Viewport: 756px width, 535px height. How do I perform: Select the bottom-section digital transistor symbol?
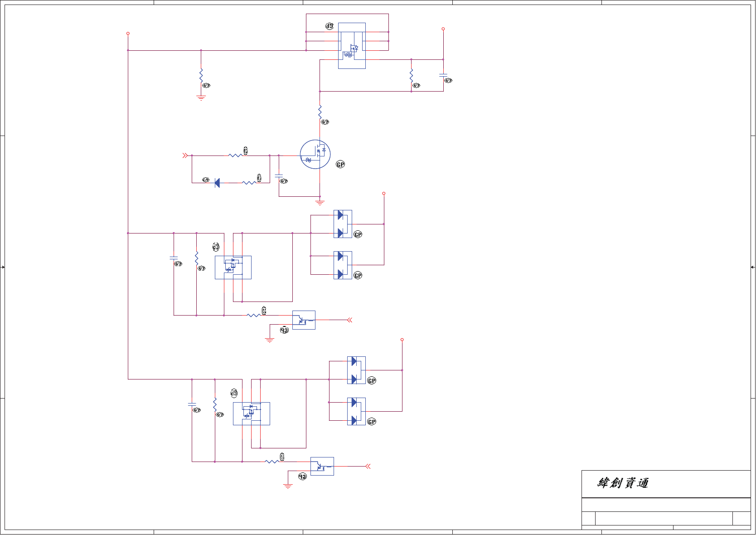[x=322, y=466]
